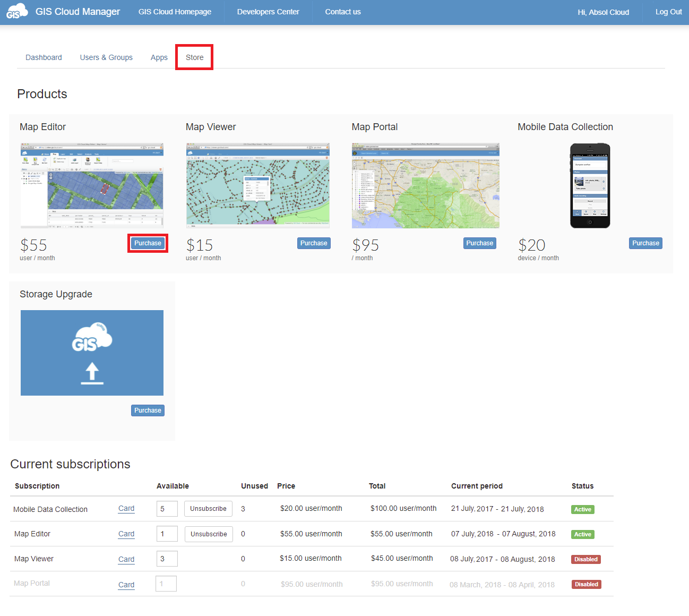The height and width of the screenshot is (616, 689).
Task: Click the $20 price text
Action: pyautogui.click(x=532, y=245)
